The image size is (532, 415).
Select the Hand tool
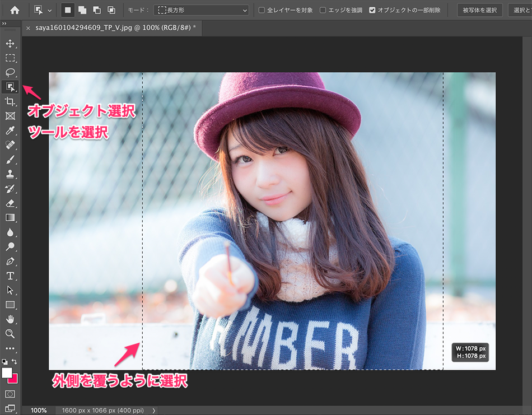click(x=10, y=319)
